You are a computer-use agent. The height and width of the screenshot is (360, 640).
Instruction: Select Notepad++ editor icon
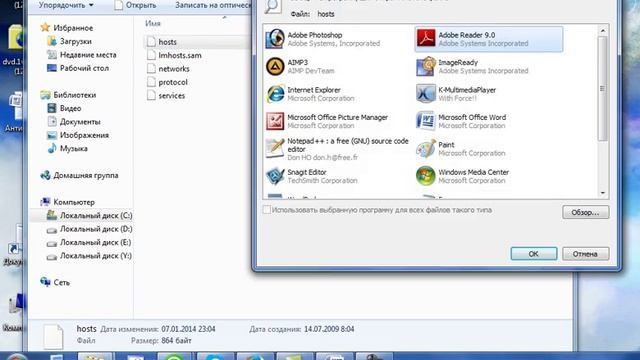[275, 149]
